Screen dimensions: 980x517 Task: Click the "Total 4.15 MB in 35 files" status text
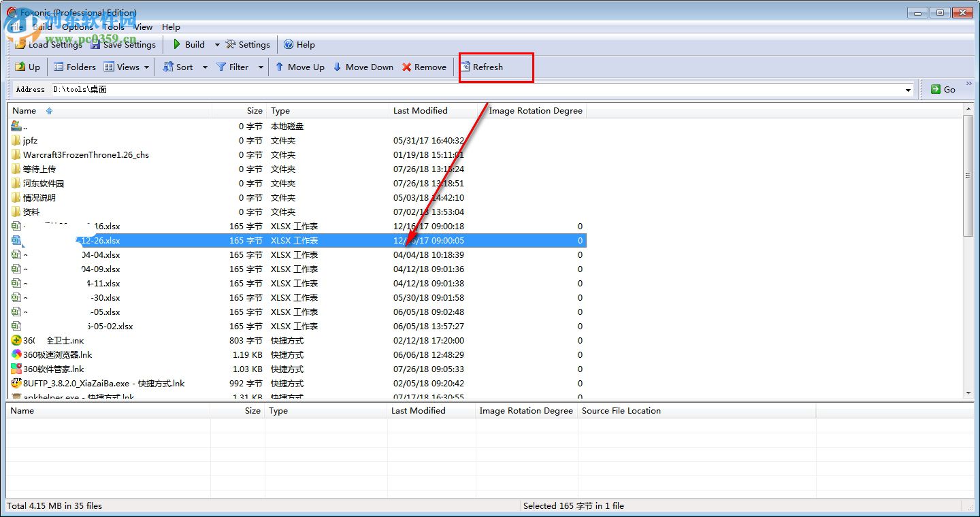(x=54, y=506)
